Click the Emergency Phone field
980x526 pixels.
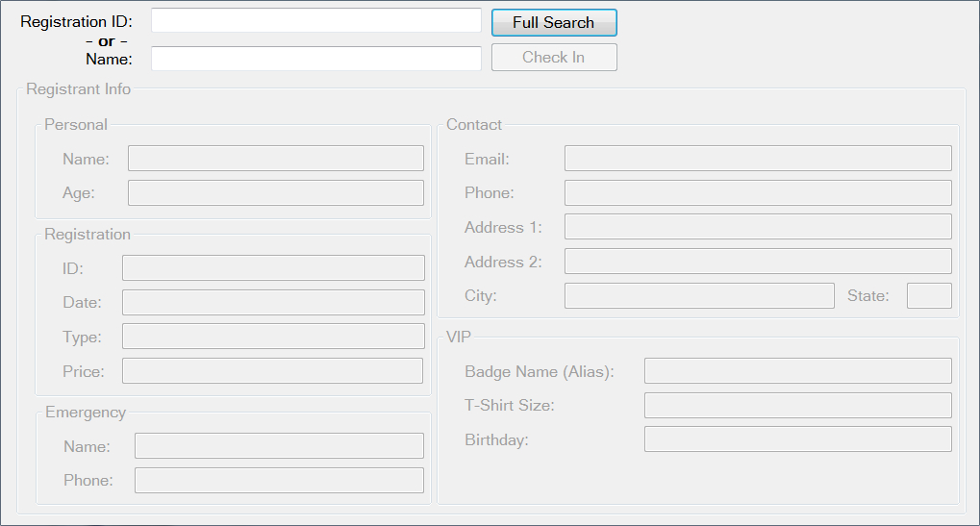click(279, 481)
